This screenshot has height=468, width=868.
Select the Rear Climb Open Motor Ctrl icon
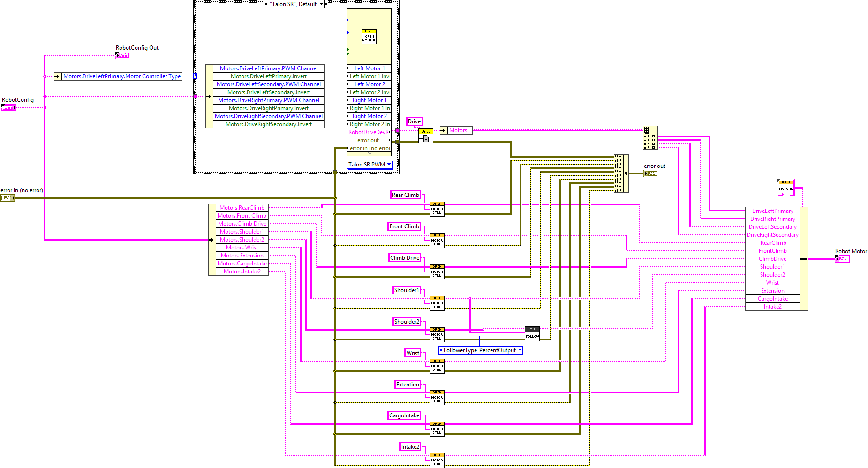[x=437, y=209]
